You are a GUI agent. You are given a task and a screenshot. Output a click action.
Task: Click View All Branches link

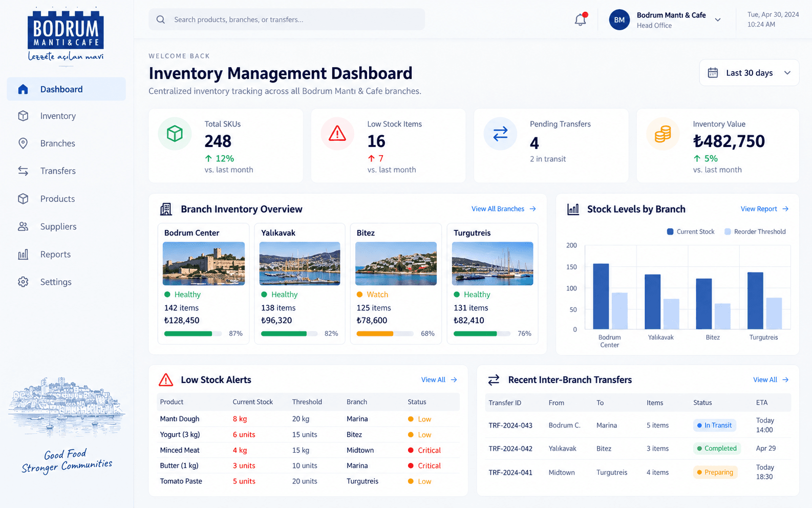[504, 209]
